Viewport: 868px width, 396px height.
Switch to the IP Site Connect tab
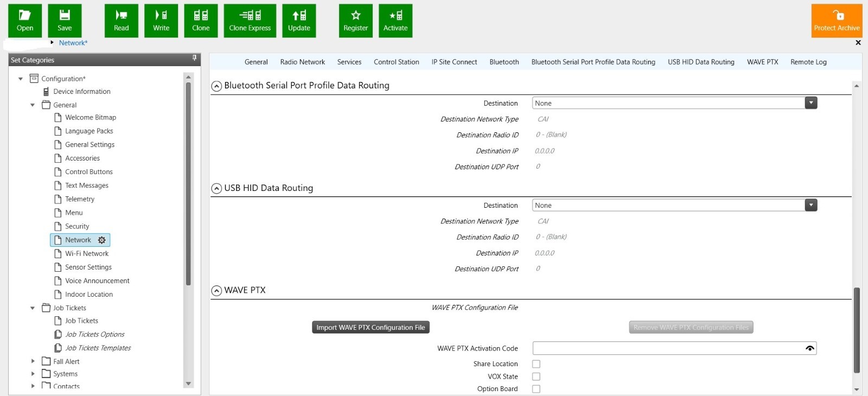[x=454, y=62]
